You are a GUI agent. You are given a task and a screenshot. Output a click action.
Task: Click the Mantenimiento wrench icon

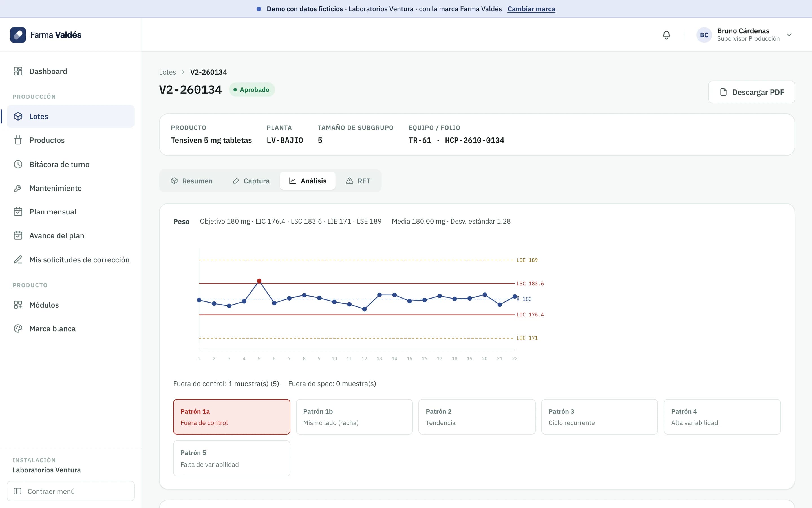(18, 188)
